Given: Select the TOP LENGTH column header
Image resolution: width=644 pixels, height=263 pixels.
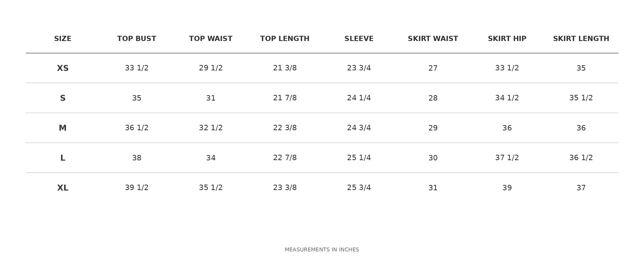Looking at the screenshot, I should pos(285,39).
